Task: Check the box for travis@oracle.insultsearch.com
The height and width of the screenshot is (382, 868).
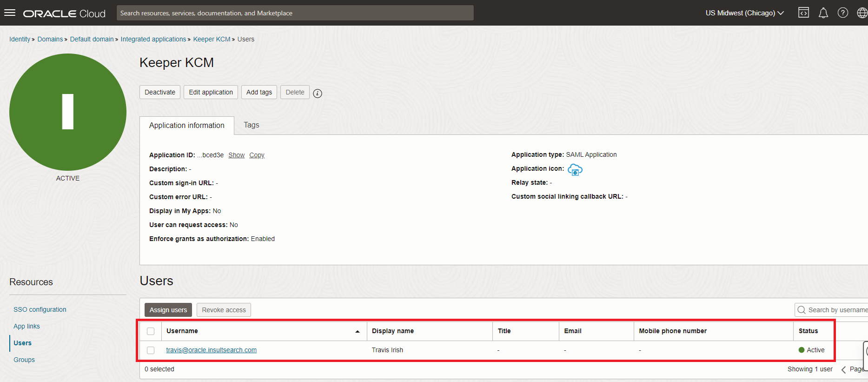Action: pyautogui.click(x=151, y=350)
